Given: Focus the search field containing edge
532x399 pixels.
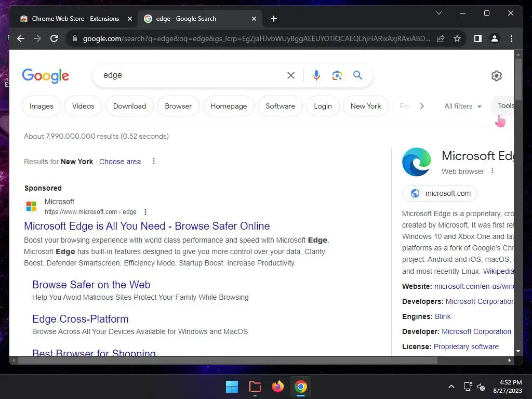Looking at the screenshot, I should click(193, 75).
